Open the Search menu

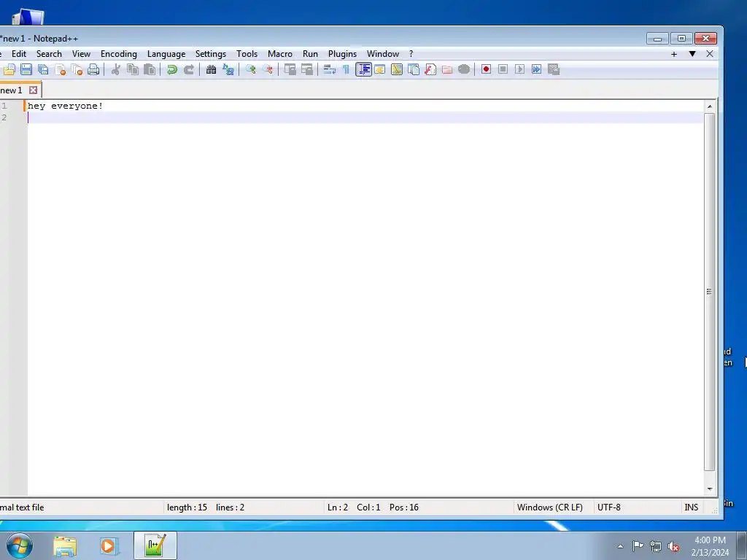[x=49, y=54]
